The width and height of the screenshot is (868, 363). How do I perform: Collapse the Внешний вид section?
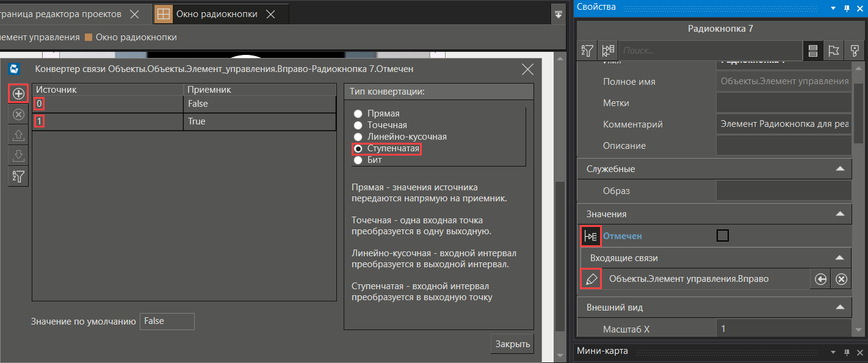click(x=840, y=307)
